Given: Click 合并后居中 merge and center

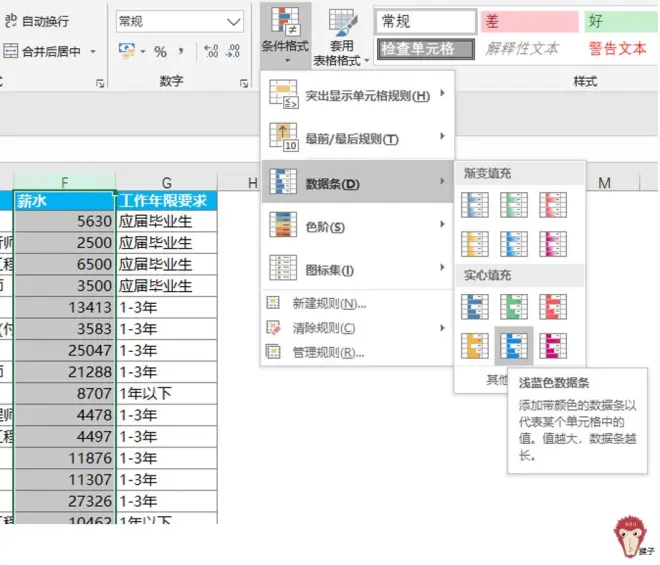Looking at the screenshot, I should [42, 51].
